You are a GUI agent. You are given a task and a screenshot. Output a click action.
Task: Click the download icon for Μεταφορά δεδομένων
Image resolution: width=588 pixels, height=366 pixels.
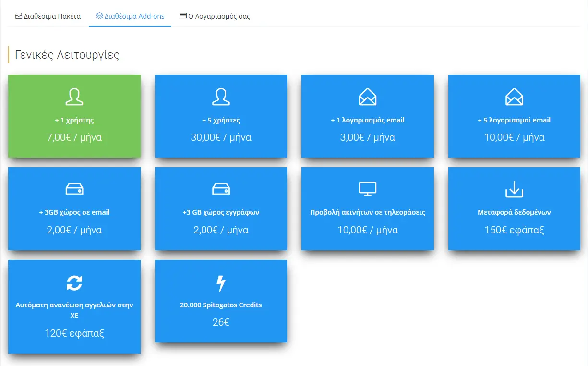514,189
